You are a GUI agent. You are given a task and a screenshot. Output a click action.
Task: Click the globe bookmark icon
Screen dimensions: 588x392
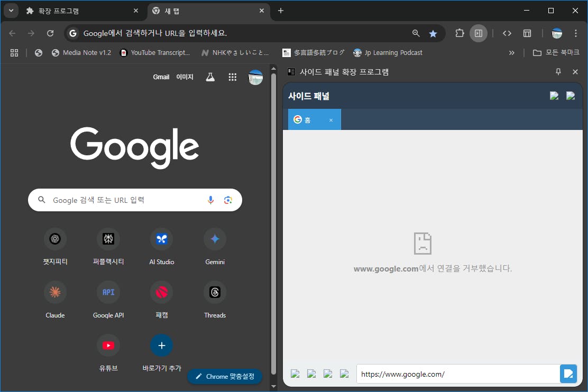(38, 53)
